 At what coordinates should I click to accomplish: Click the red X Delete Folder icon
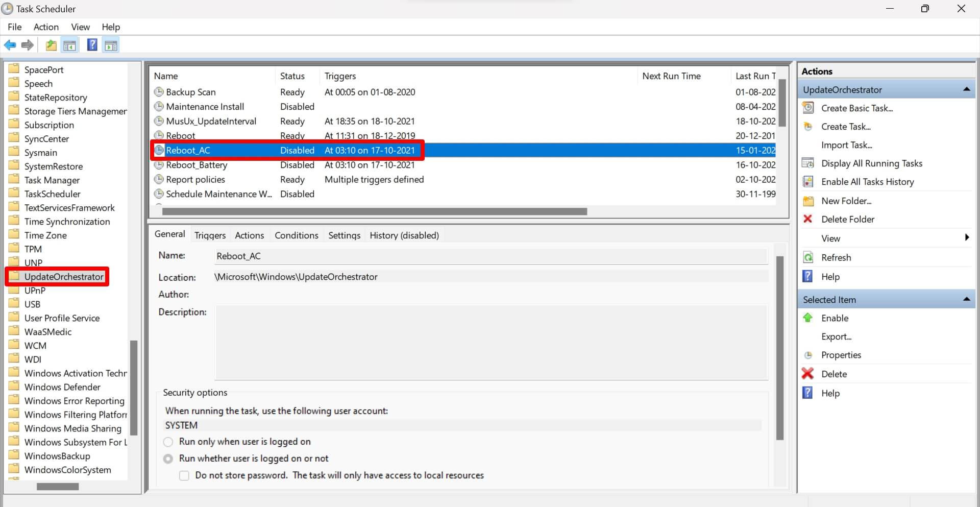point(807,219)
